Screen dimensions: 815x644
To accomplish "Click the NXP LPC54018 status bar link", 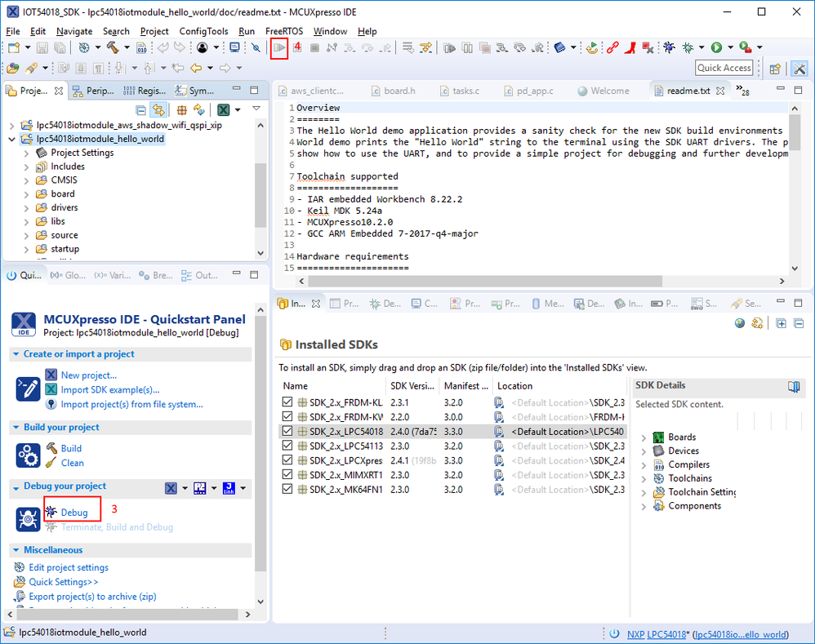I will coord(657,635).
